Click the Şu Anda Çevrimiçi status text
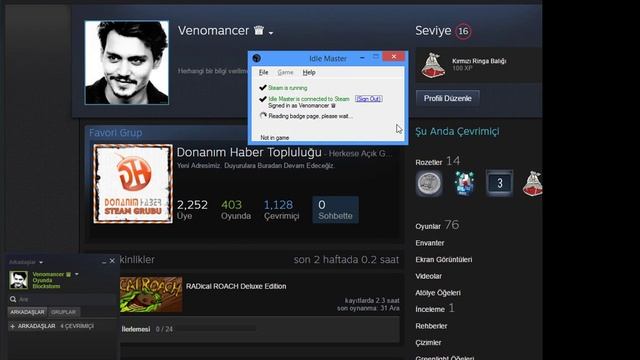This screenshot has height=360, width=640. point(457,131)
